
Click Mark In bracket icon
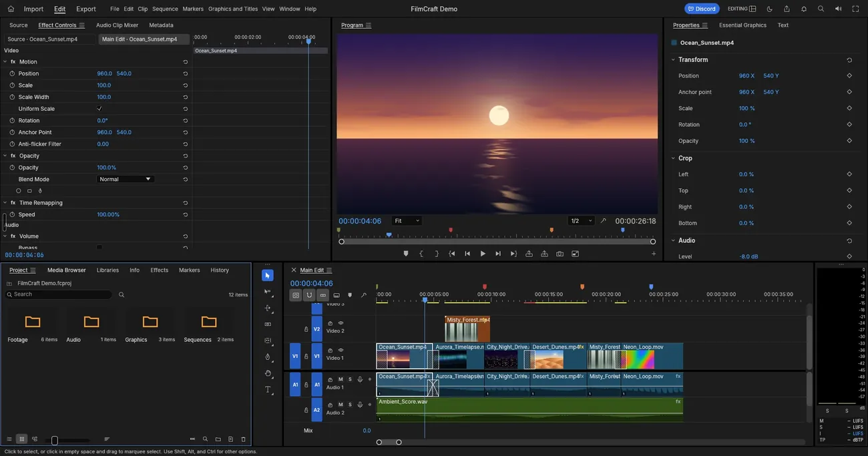(x=421, y=254)
